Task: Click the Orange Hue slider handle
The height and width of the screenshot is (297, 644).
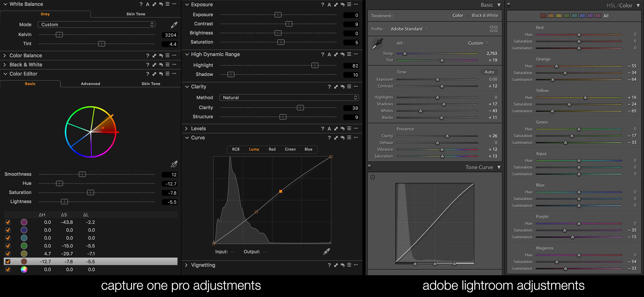Action: pyautogui.click(x=557, y=66)
